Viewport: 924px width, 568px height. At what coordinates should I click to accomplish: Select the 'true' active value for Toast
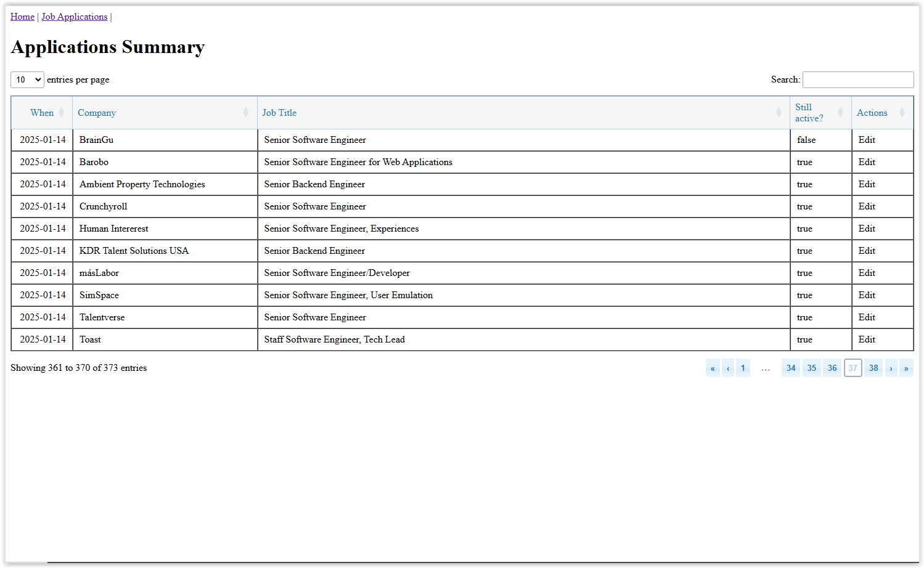[804, 339]
